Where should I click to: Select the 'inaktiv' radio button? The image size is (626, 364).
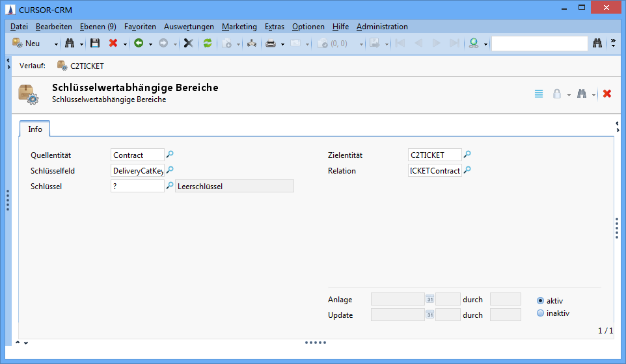click(x=540, y=313)
